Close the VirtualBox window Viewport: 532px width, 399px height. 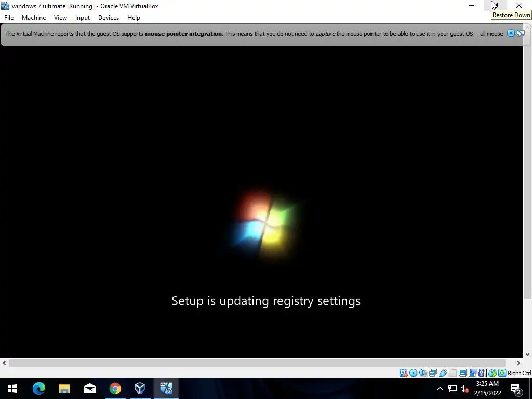519,5
